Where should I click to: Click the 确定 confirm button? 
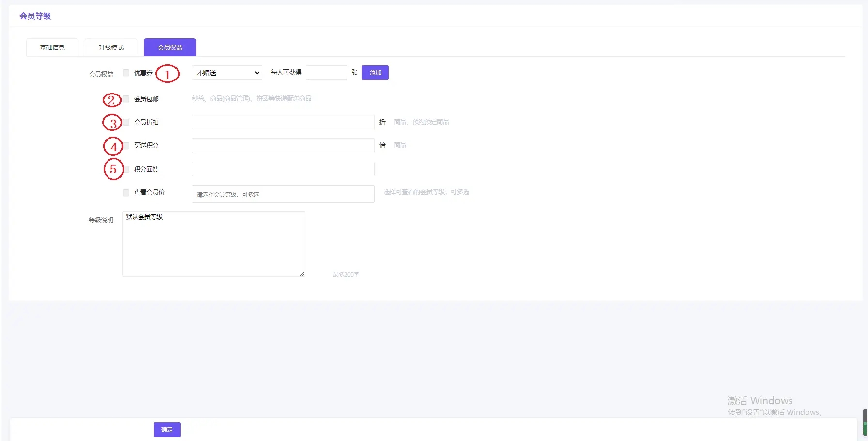(x=167, y=429)
